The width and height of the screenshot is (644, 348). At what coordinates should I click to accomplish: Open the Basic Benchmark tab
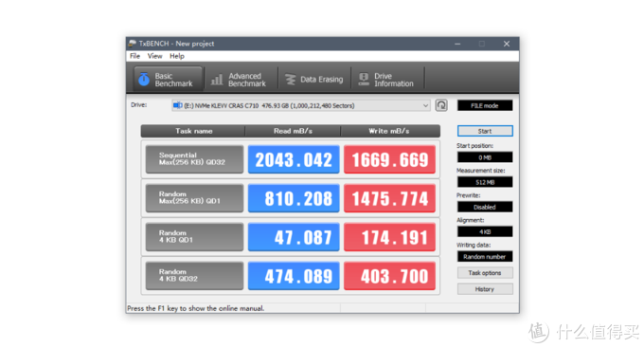tap(169, 79)
